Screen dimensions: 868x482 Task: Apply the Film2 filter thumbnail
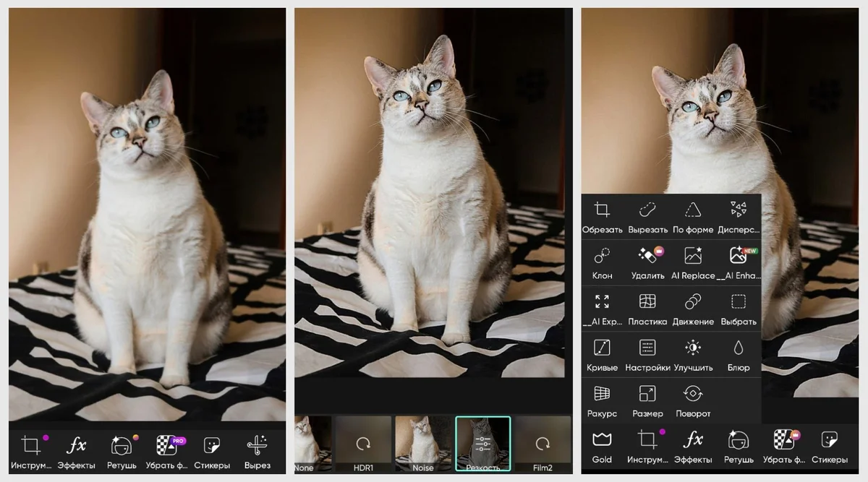click(542, 444)
